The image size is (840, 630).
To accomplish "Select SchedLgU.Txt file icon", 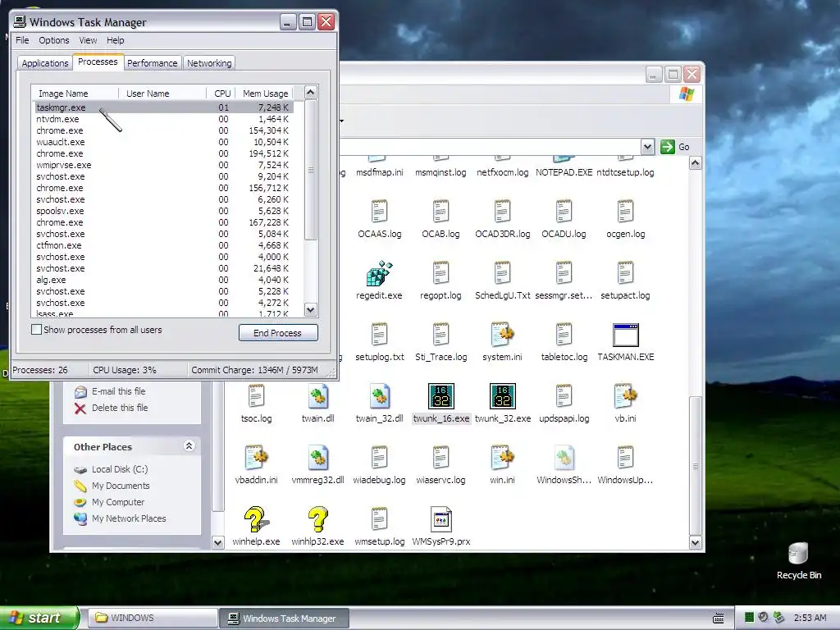I will (503, 273).
